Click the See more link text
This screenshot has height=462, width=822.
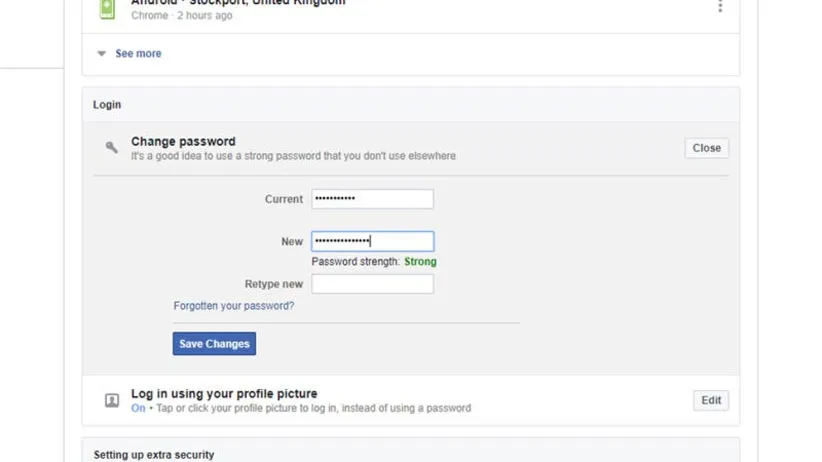click(138, 54)
